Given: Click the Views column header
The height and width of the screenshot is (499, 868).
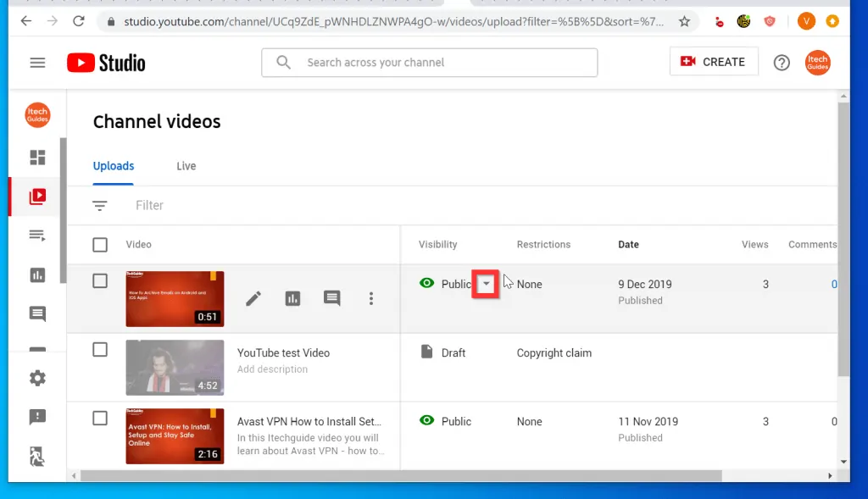Looking at the screenshot, I should (754, 245).
